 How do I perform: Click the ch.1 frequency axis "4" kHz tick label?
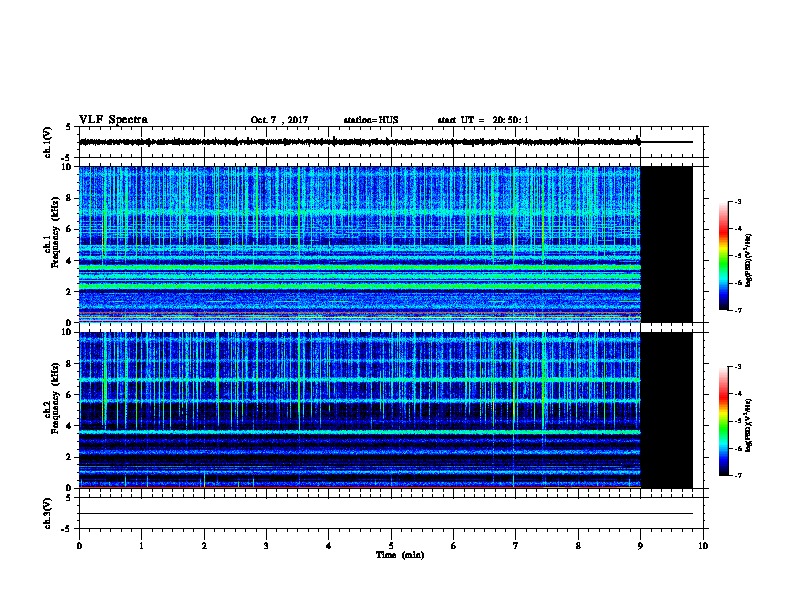(x=69, y=261)
